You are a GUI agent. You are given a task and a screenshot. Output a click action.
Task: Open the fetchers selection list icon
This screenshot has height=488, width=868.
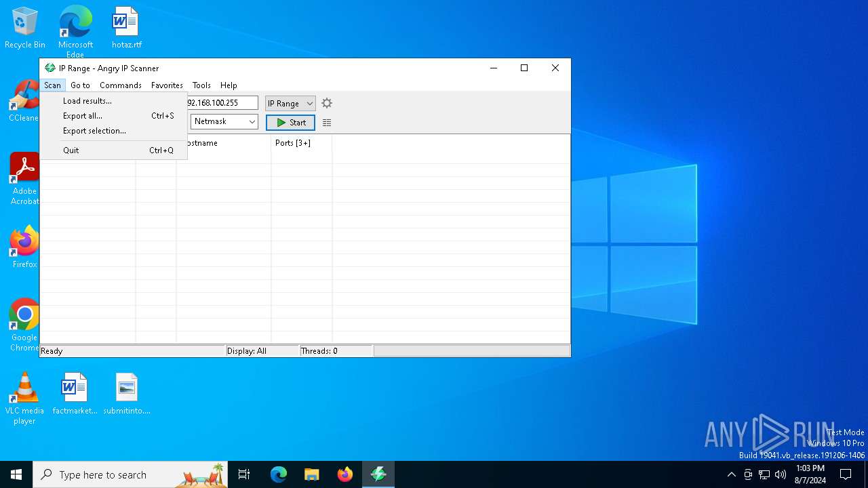327,123
